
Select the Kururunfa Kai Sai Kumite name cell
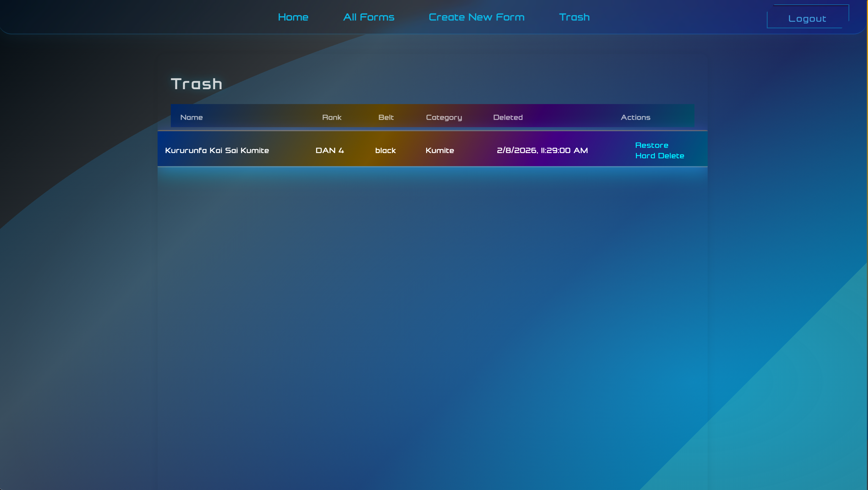pyautogui.click(x=217, y=150)
